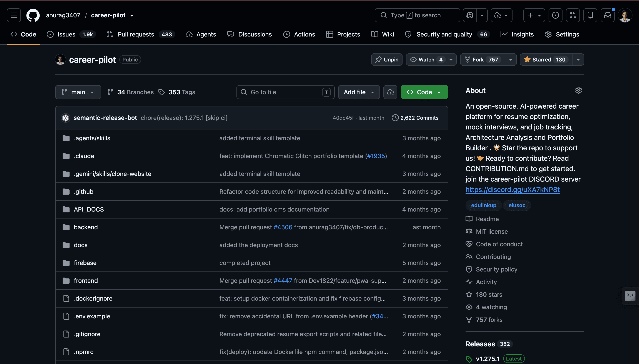Click the tag icon beside v1.275.1

click(469, 359)
